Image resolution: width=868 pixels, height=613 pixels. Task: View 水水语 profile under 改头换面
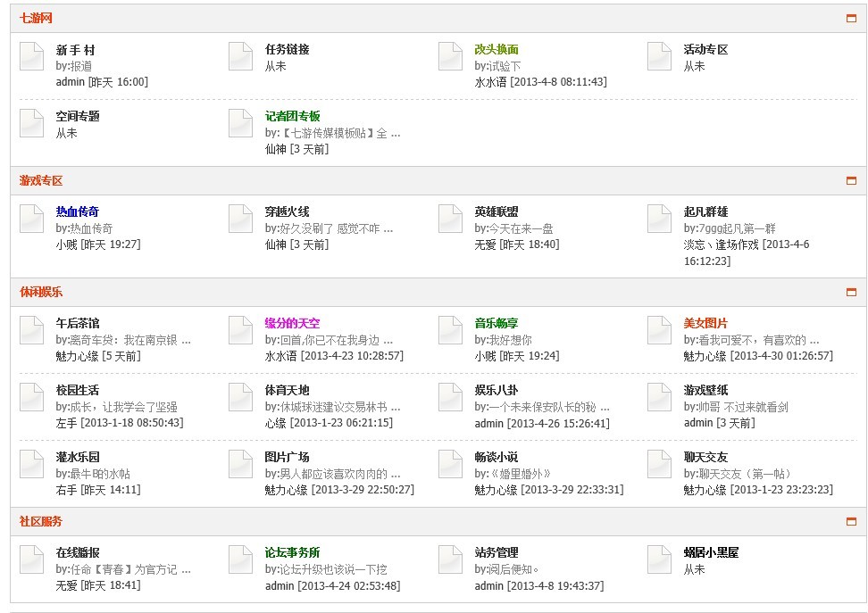[490, 82]
